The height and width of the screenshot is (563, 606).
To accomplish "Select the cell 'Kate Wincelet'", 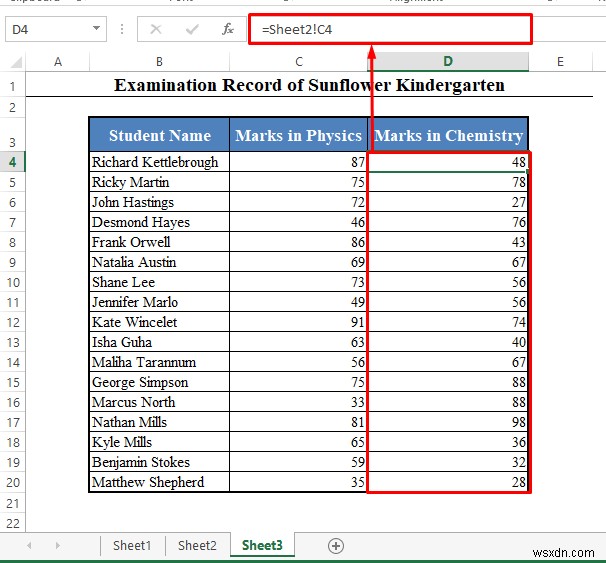I will tap(159, 322).
